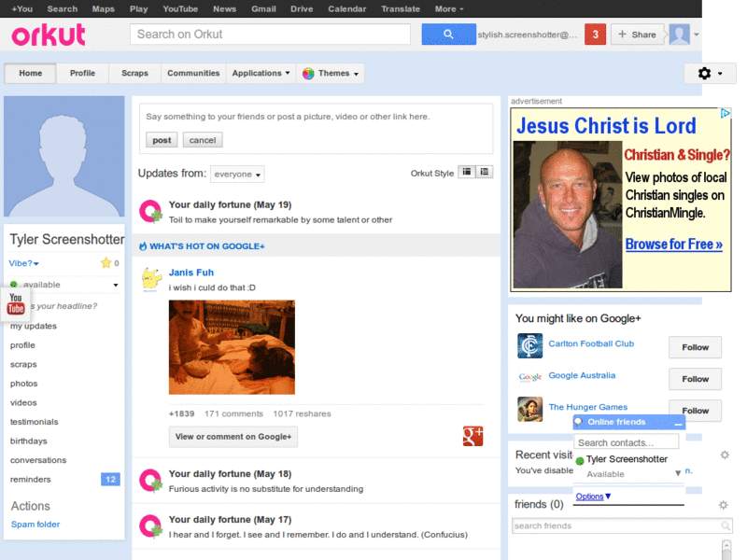The width and height of the screenshot is (747, 560).
Task: Click the post button
Action: (x=162, y=140)
